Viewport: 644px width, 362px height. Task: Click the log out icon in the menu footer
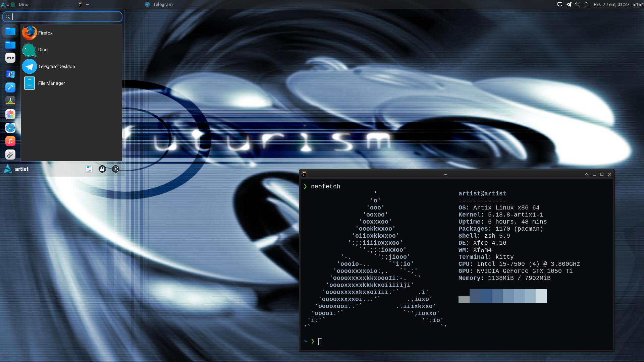tap(116, 169)
